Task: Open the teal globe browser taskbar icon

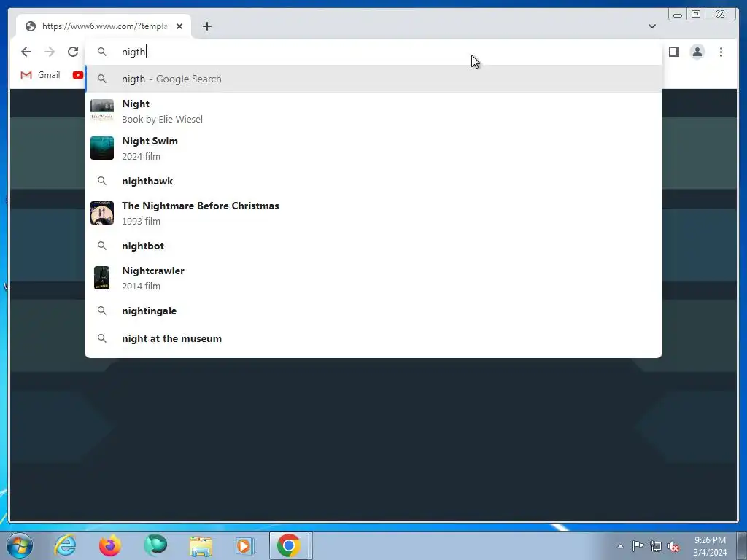Action: click(155, 545)
